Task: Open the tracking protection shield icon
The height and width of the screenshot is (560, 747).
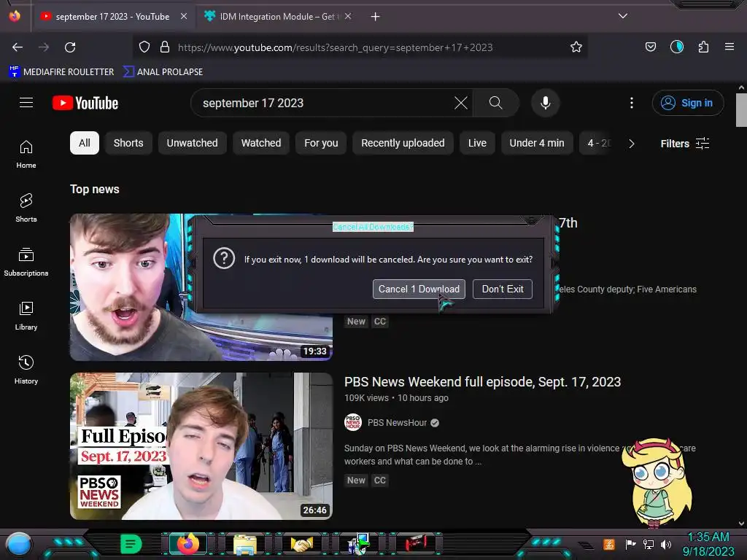Action: tap(144, 47)
